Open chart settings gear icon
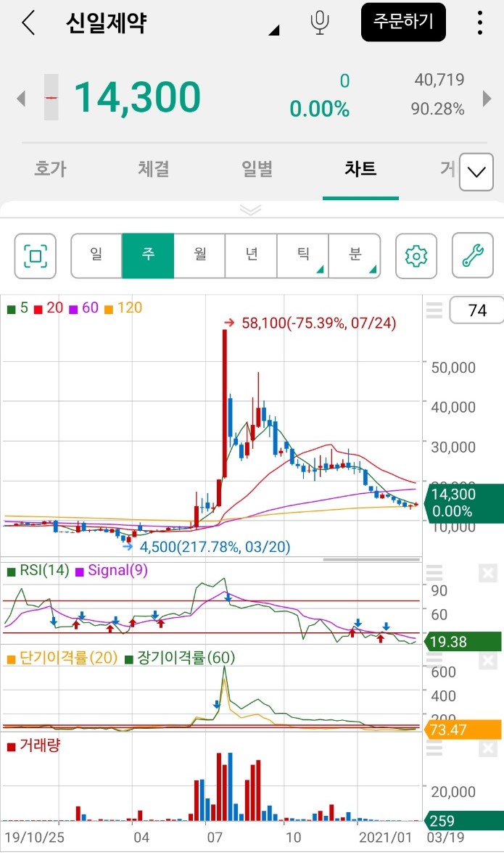The height and width of the screenshot is (855, 504). (x=416, y=256)
